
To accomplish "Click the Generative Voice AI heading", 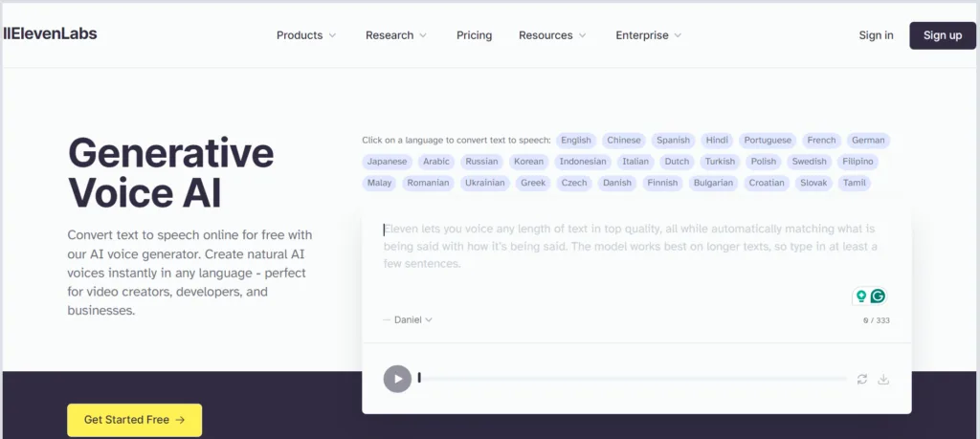I will pyautogui.click(x=170, y=173).
